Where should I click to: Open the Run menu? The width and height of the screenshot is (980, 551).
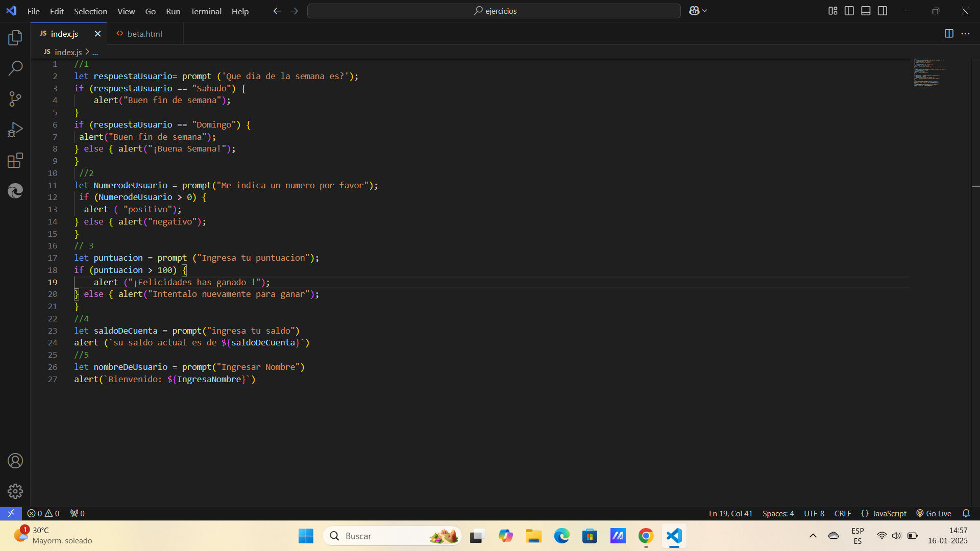pos(173,11)
